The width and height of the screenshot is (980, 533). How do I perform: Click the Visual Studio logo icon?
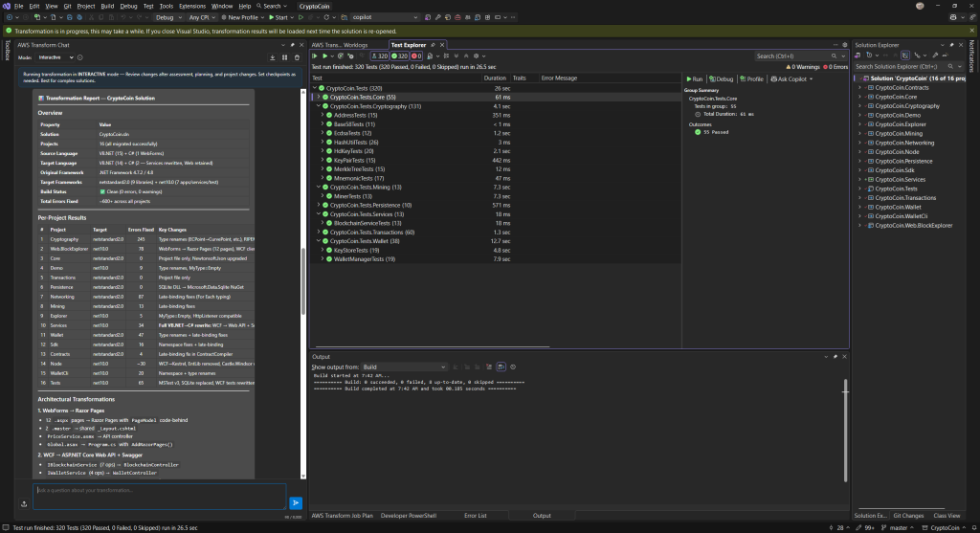tap(6, 6)
